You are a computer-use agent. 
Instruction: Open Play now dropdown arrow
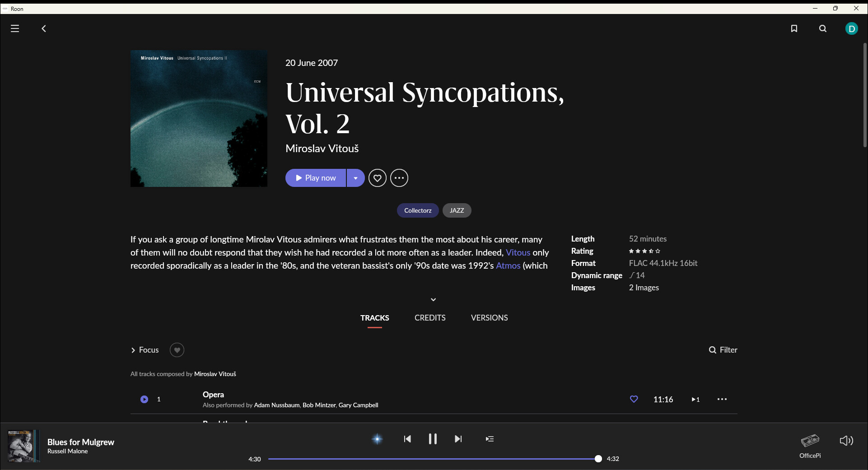click(356, 178)
